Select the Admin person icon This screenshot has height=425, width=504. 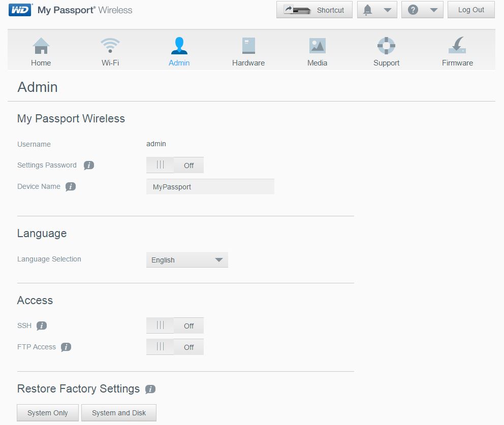[179, 46]
